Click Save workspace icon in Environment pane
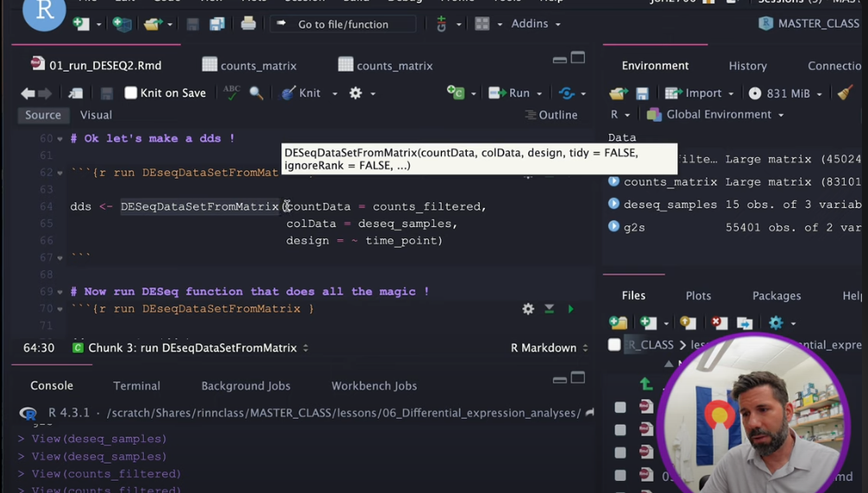 (642, 93)
